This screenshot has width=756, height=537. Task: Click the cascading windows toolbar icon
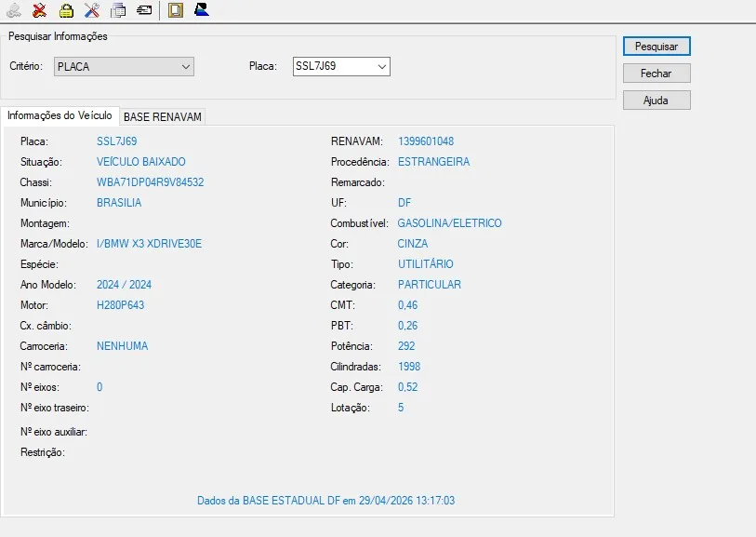(118, 10)
